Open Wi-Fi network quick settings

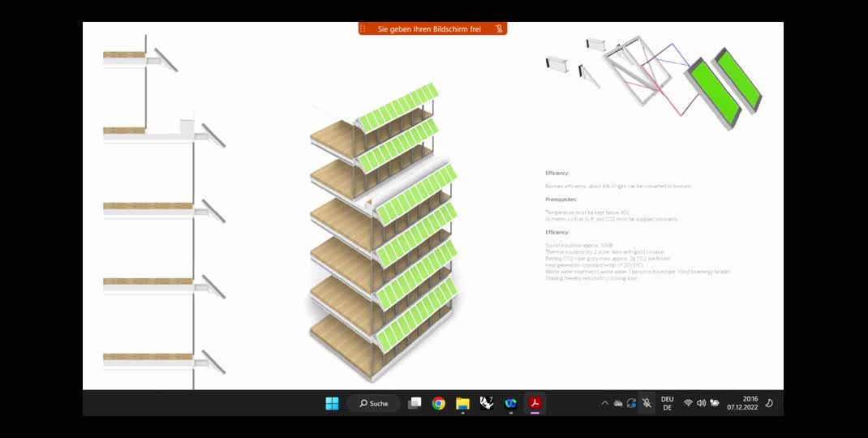[688, 403]
